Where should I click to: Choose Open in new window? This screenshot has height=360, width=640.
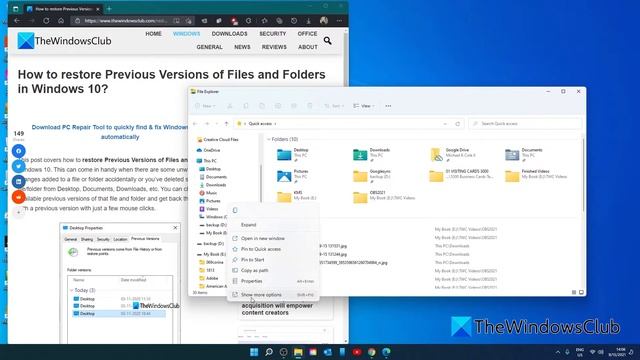coord(273,238)
